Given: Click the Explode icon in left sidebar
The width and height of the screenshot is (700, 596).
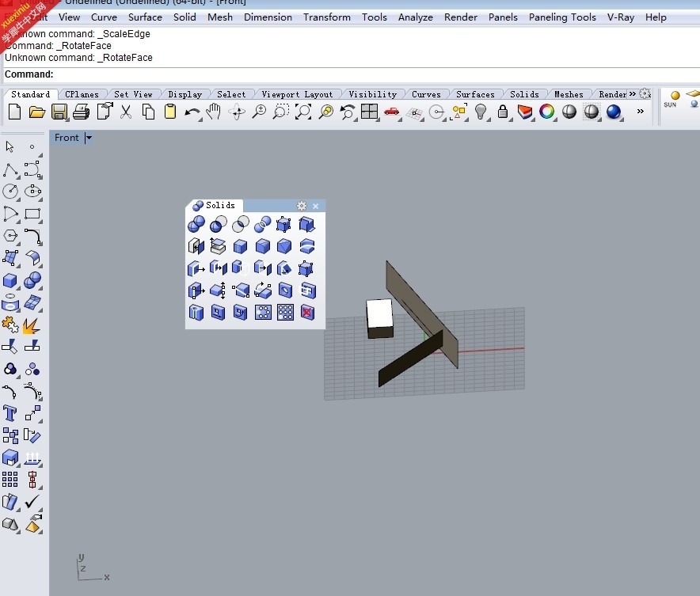Looking at the screenshot, I should [x=31, y=325].
